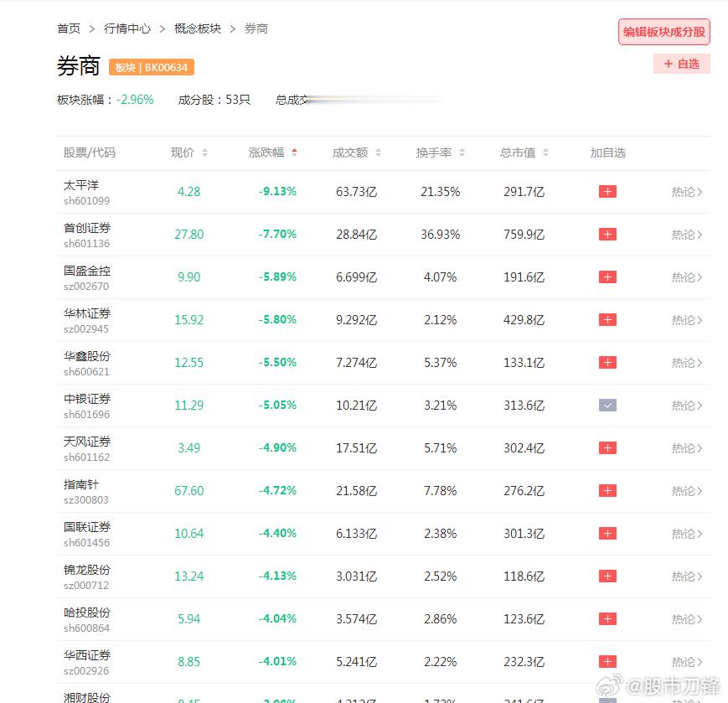
Task: Open 热论 for 太平洋
Action: click(687, 192)
